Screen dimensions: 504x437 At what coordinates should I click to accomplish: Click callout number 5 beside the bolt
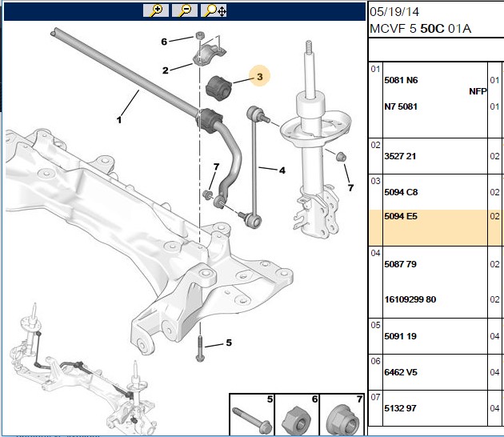(229, 343)
